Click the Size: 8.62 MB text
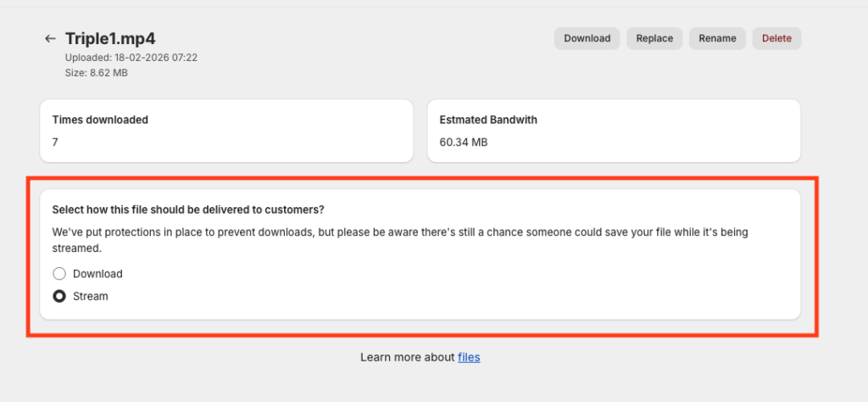 (x=97, y=73)
